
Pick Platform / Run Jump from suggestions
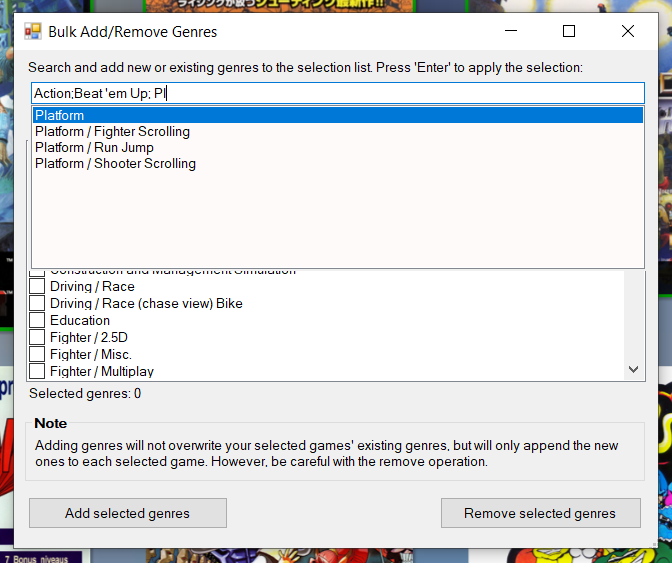pos(338,147)
